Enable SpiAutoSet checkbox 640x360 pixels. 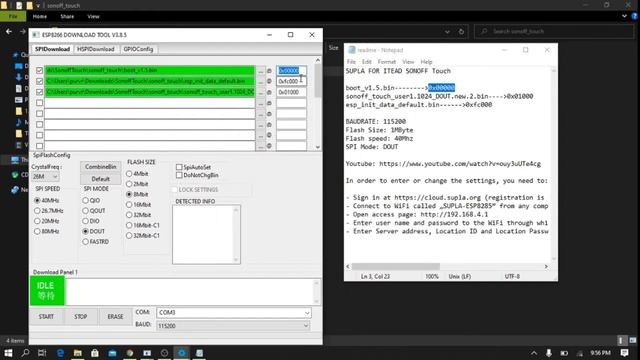(x=179, y=167)
